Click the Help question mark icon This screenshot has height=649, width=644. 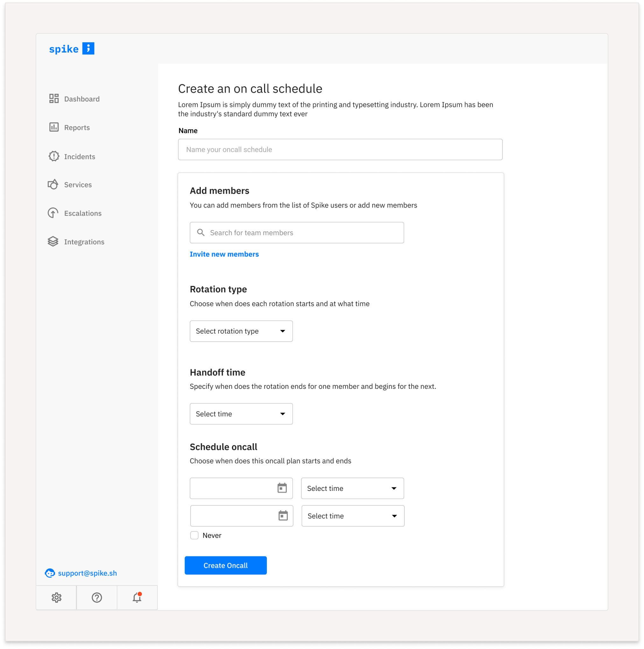(97, 598)
